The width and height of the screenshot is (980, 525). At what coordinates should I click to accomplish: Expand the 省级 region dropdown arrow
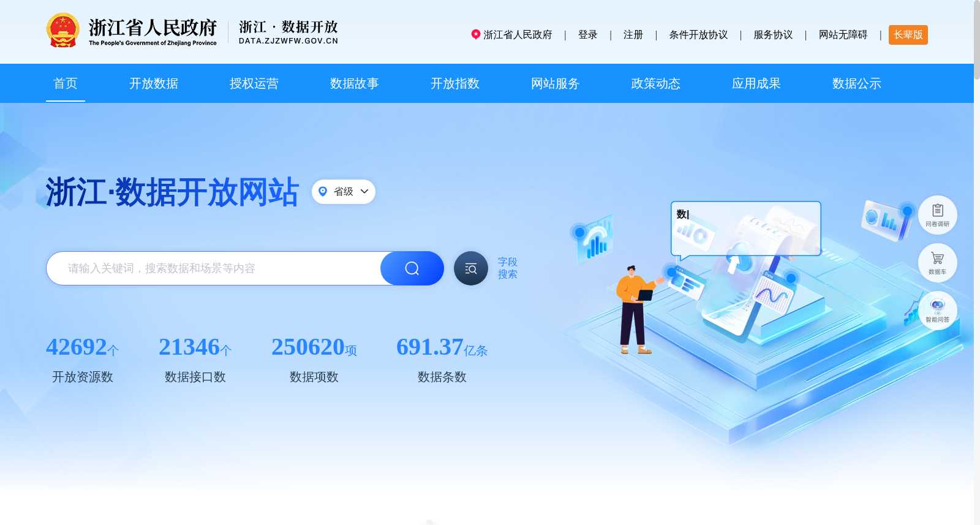click(x=364, y=191)
